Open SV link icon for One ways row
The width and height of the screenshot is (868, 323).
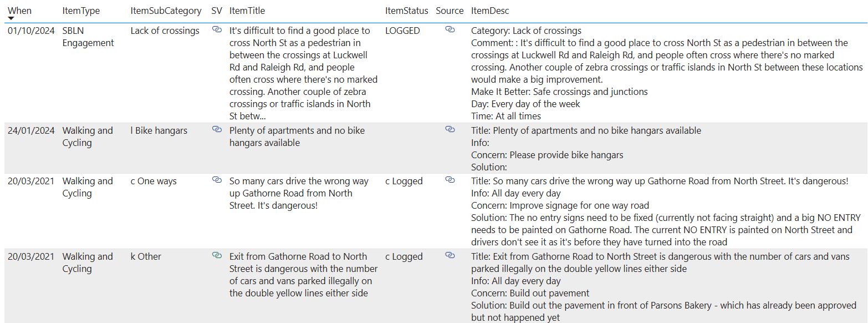217,180
